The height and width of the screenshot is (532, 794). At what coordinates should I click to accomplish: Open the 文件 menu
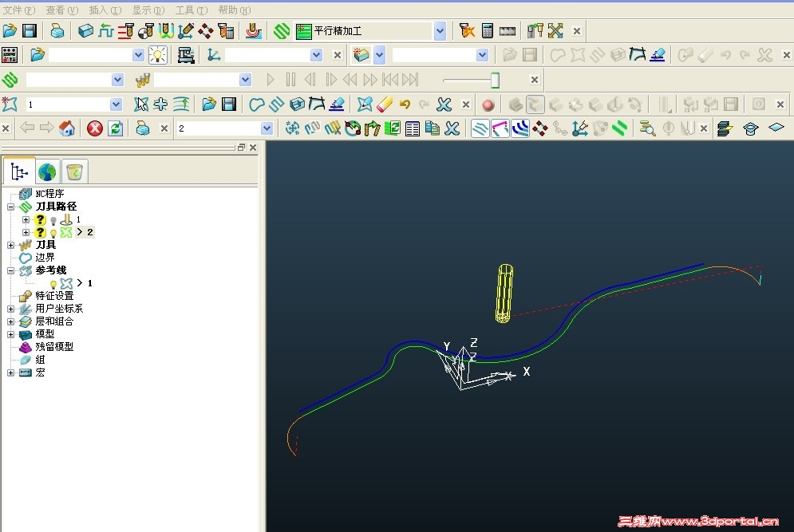click(x=18, y=10)
